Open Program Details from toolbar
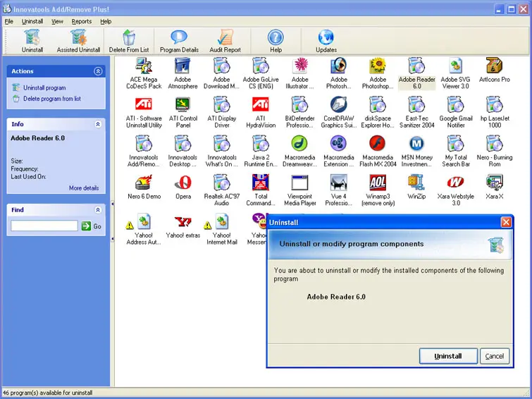 (x=179, y=39)
